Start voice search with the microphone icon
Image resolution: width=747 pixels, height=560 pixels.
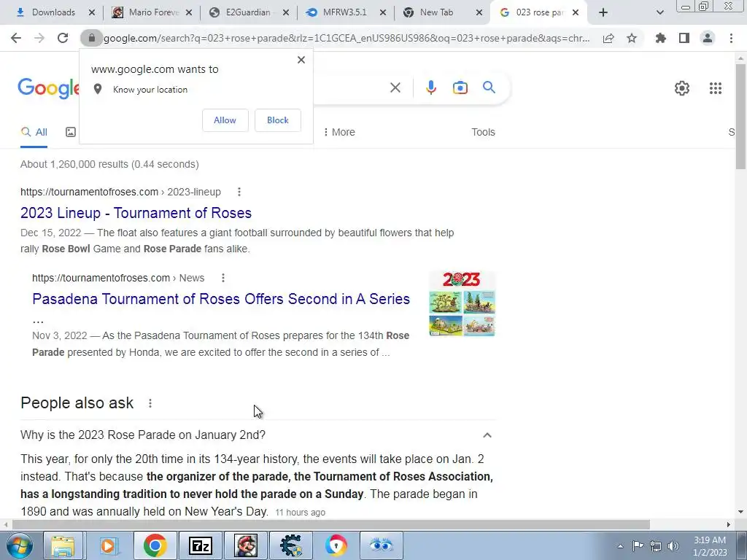tap(430, 87)
